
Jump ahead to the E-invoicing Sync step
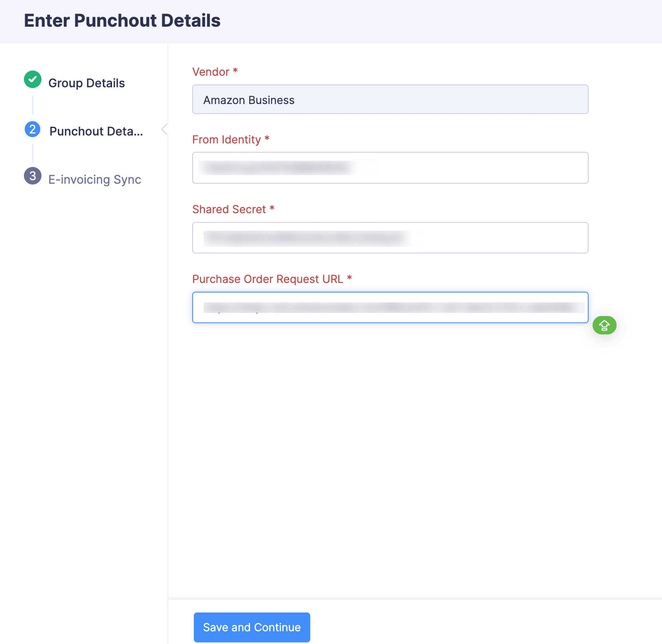click(94, 179)
